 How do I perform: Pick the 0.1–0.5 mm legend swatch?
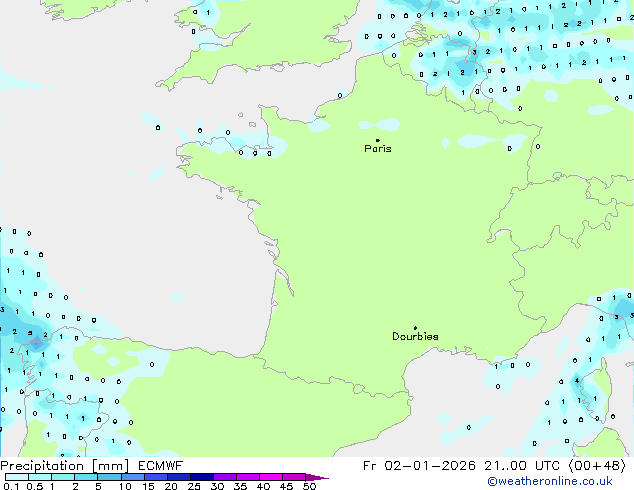(17, 477)
